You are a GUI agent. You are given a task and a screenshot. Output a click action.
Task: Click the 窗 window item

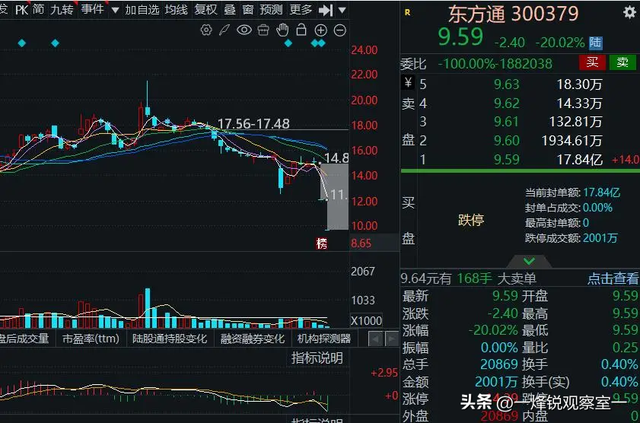(248, 9)
